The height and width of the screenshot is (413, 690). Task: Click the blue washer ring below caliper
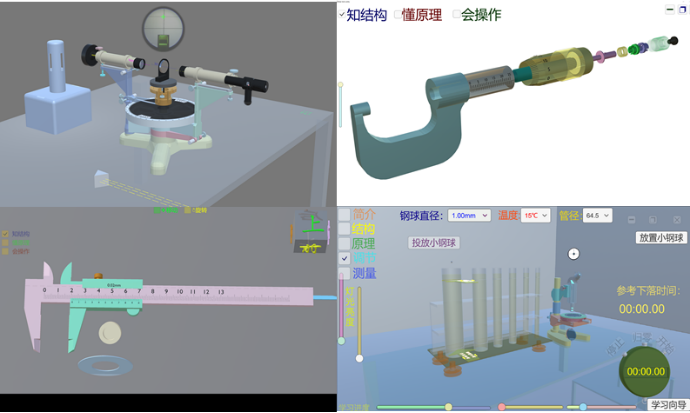tap(103, 363)
